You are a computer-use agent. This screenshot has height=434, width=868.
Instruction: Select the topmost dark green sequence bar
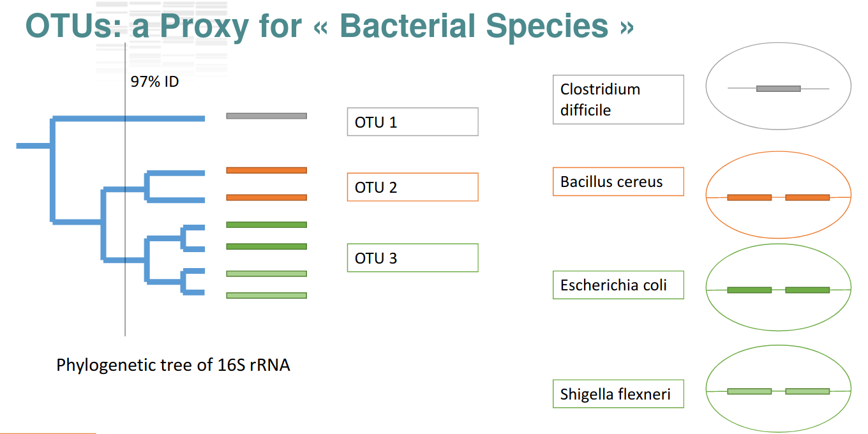[x=266, y=225]
